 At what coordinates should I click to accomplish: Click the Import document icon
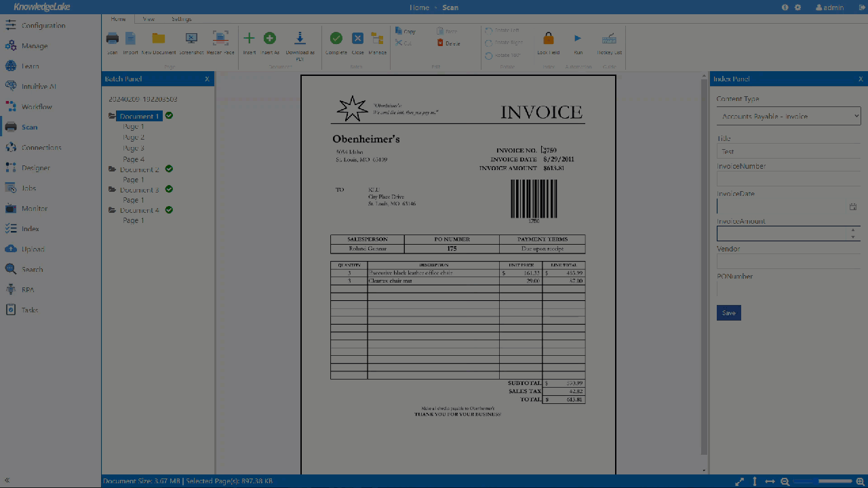tap(130, 39)
